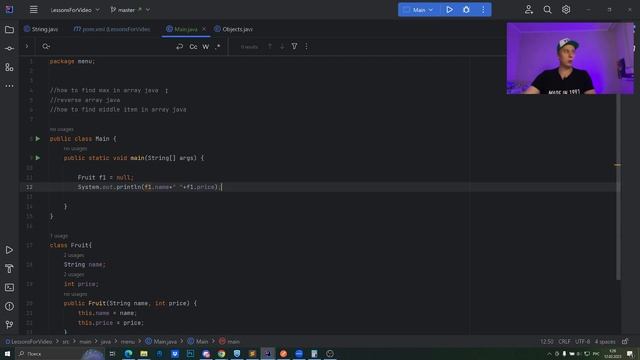Click usages hint above String name
640x360 pixels.
74,255
